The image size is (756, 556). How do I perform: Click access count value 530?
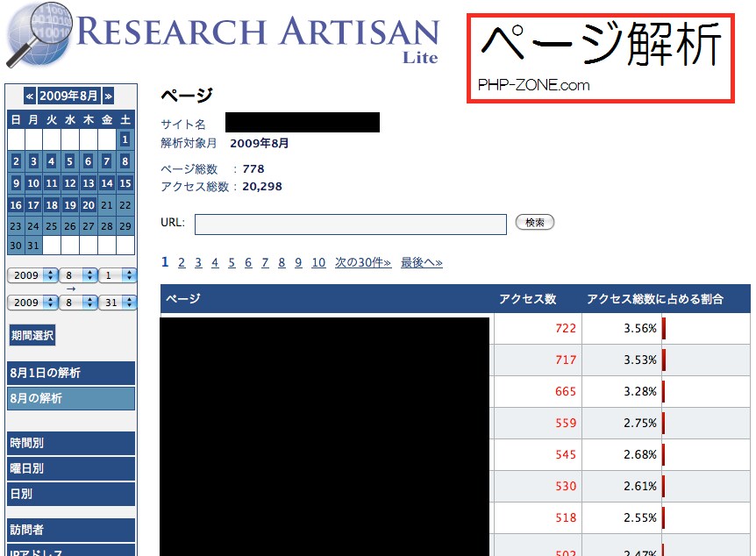[566, 486]
